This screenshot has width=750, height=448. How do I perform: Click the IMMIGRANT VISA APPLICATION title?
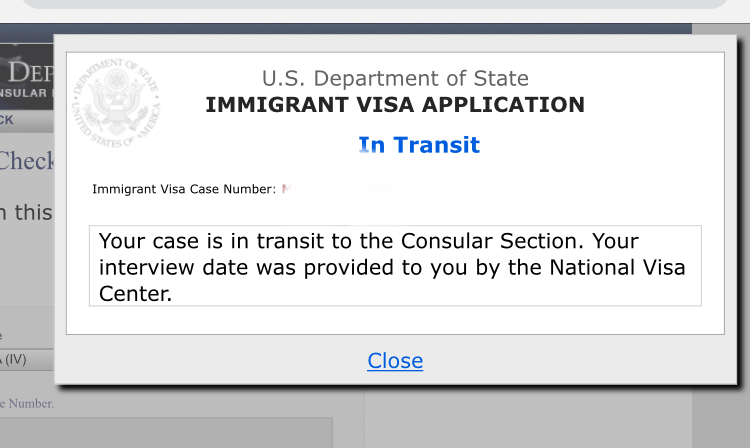pyautogui.click(x=395, y=105)
